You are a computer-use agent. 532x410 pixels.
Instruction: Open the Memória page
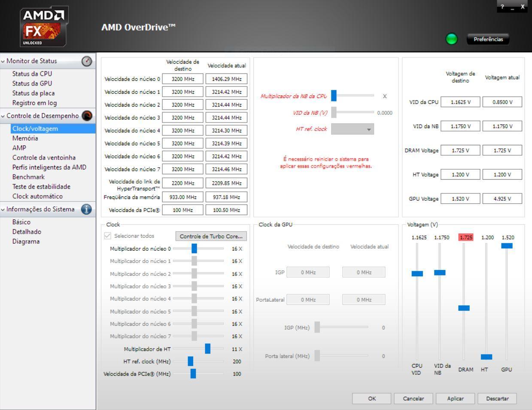tap(25, 138)
